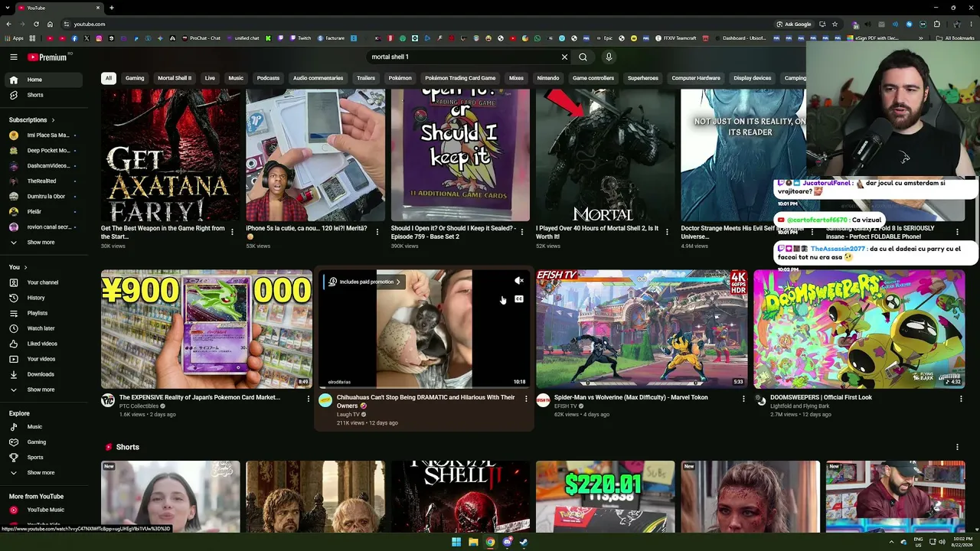Open options menu for Chihuahuas video
The height and width of the screenshot is (551, 980).
526,399
